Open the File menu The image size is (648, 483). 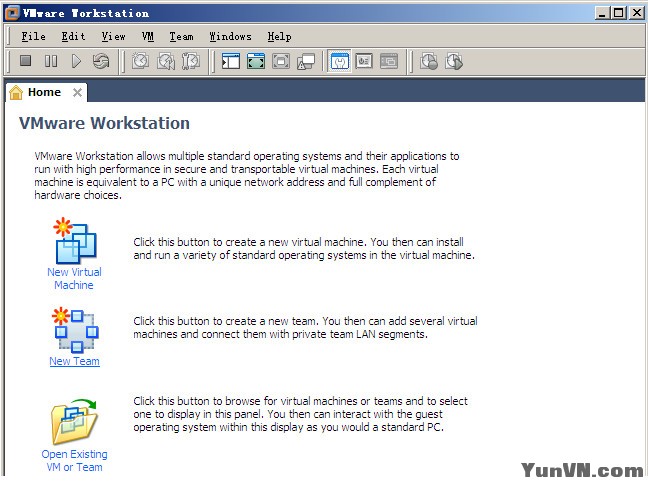[33, 37]
